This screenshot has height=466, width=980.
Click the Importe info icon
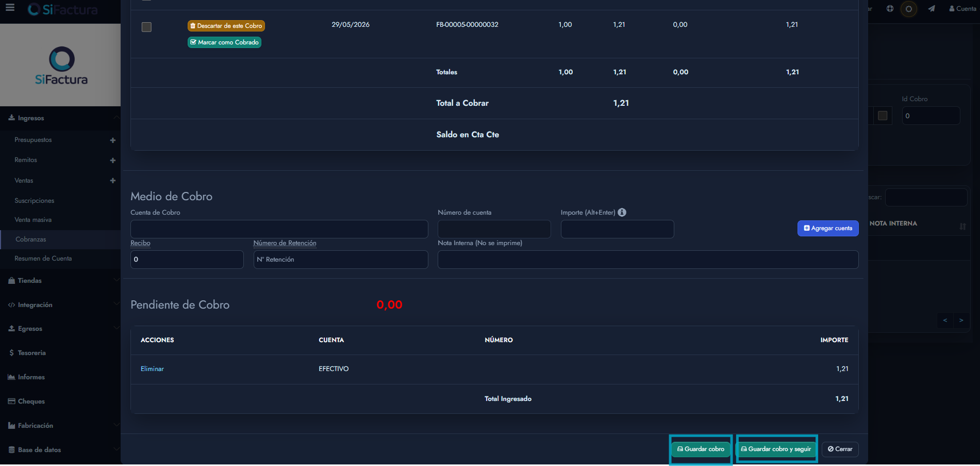622,212
